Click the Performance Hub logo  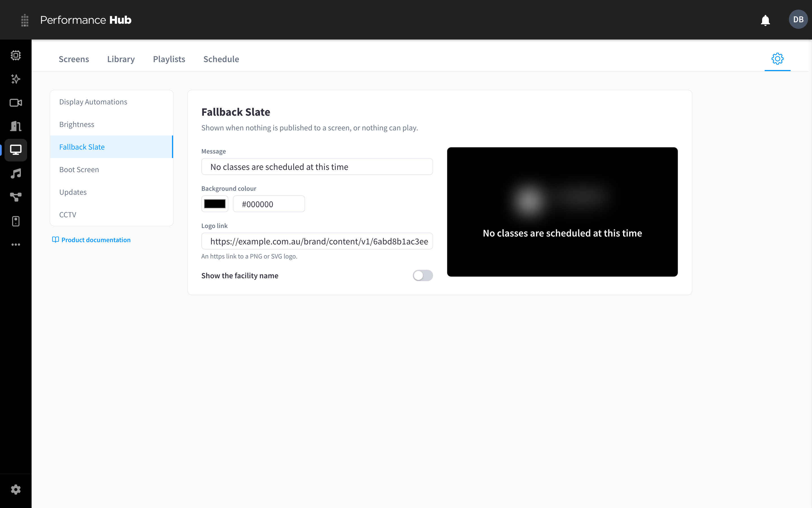pyautogui.click(x=86, y=20)
